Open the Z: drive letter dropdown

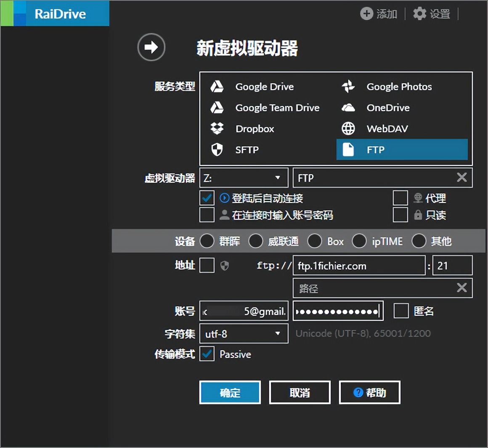tap(244, 178)
